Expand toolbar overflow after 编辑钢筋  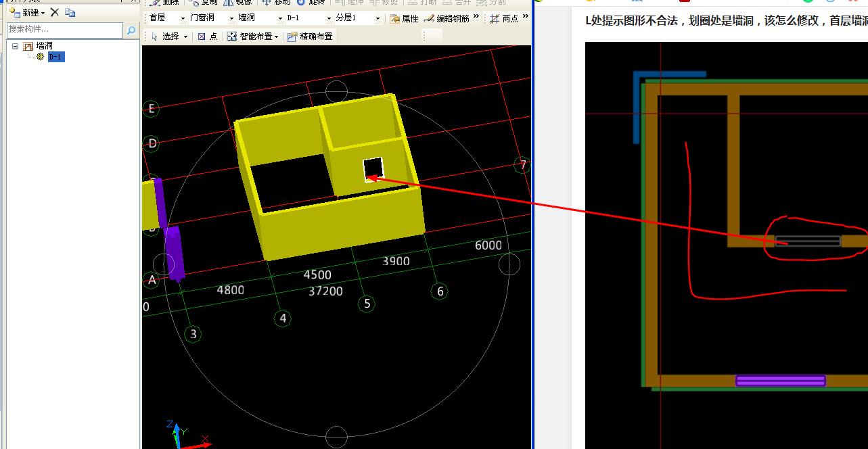476,17
